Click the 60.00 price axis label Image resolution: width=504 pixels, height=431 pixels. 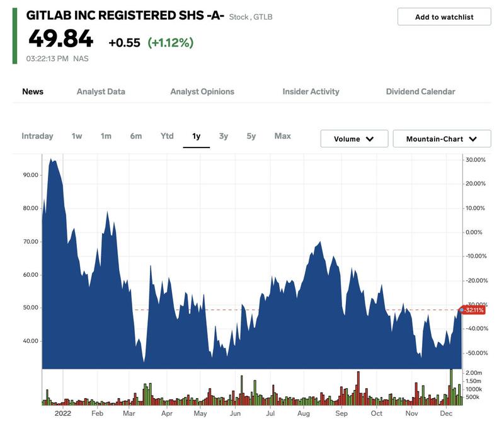30,275
